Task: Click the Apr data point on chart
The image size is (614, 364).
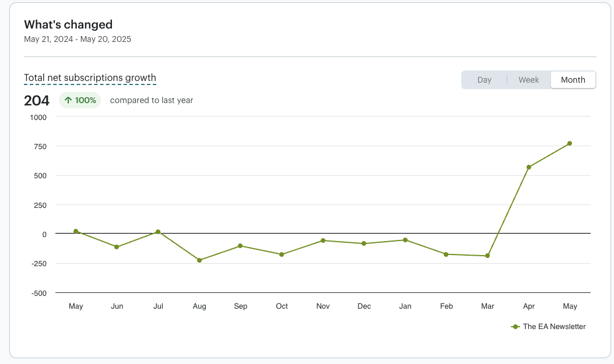Action: 529,167
